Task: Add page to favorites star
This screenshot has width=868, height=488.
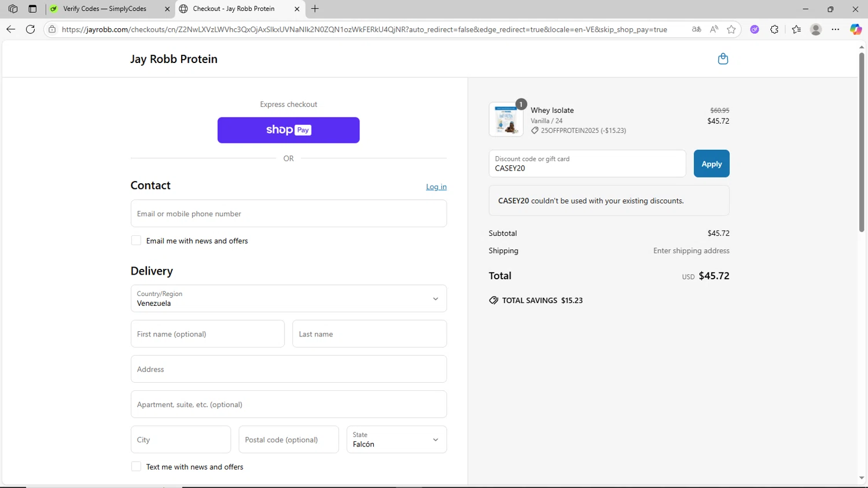Action: pyautogui.click(x=731, y=29)
